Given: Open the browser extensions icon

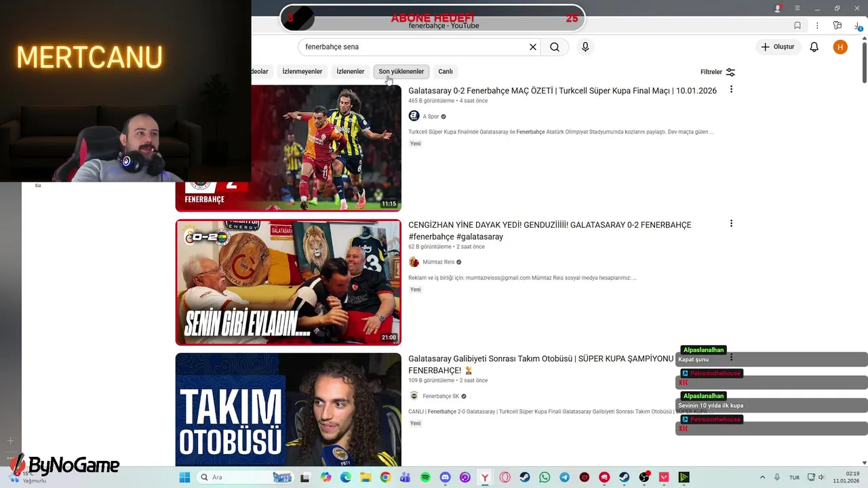Looking at the screenshot, I should (x=837, y=25).
